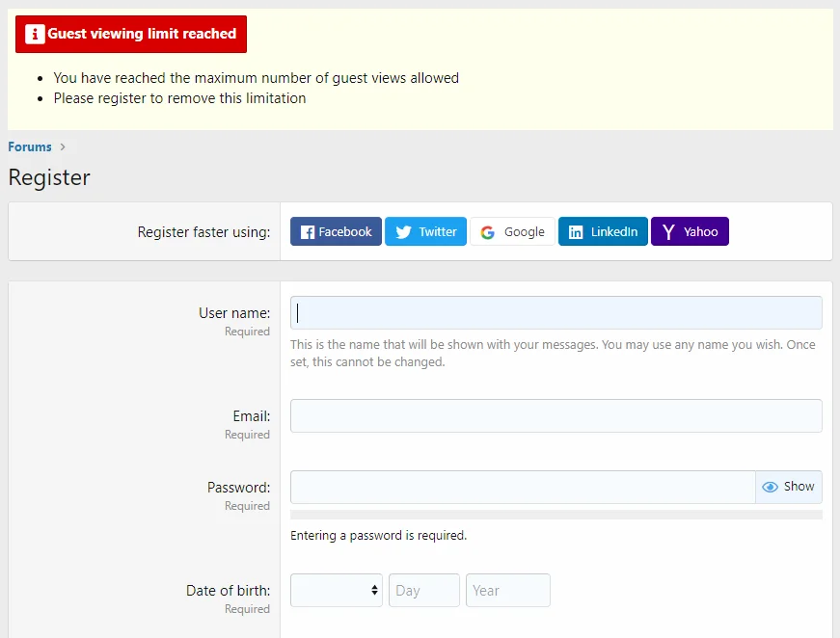Click the Twitter bird icon
This screenshot has height=638, width=840.
coord(403,232)
